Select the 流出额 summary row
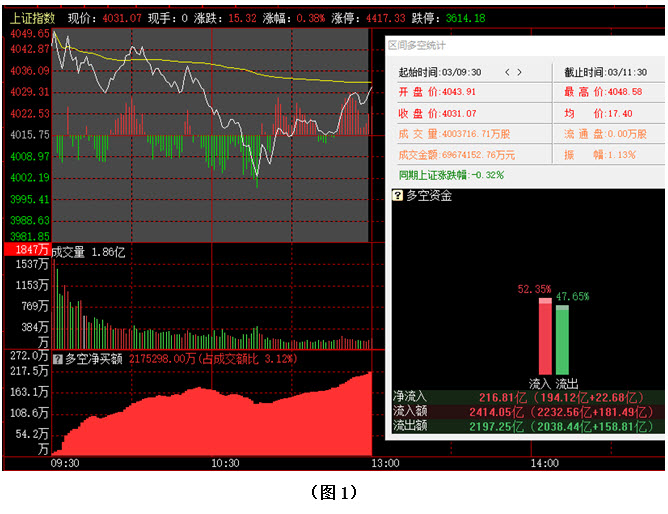This screenshot has height=514, width=668. tap(524, 425)
